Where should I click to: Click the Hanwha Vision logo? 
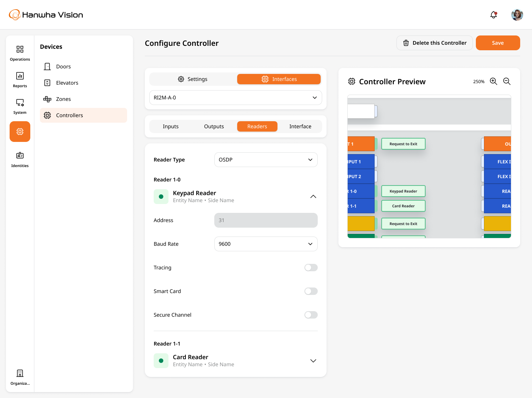tap(46, 15)
